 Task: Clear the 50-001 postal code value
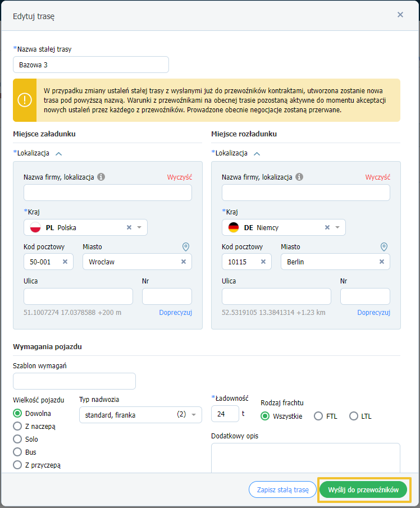[x=65, y=262]
